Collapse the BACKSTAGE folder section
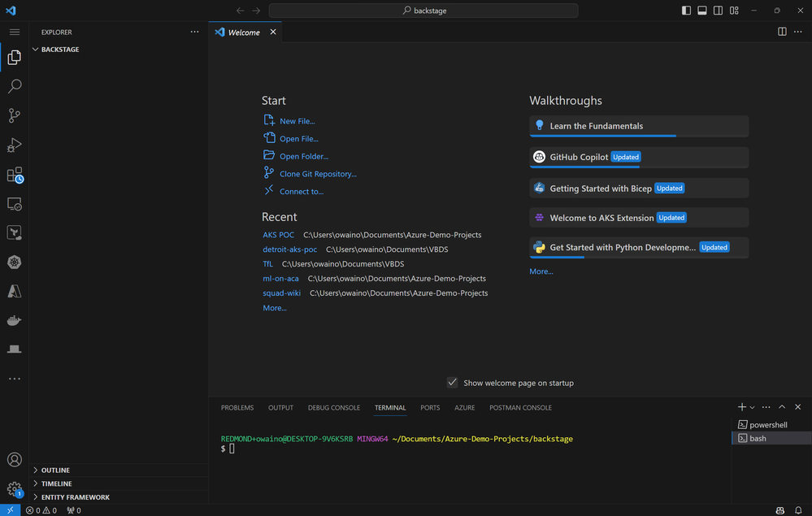The width and height of the screenshot is (812, 516). click(x=119, y=50)
